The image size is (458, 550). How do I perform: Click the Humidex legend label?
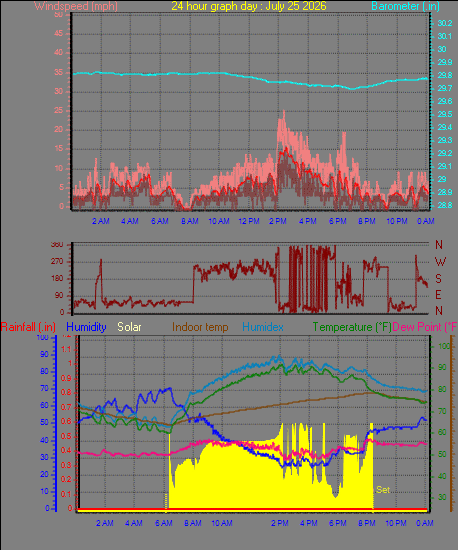point(263,327)
